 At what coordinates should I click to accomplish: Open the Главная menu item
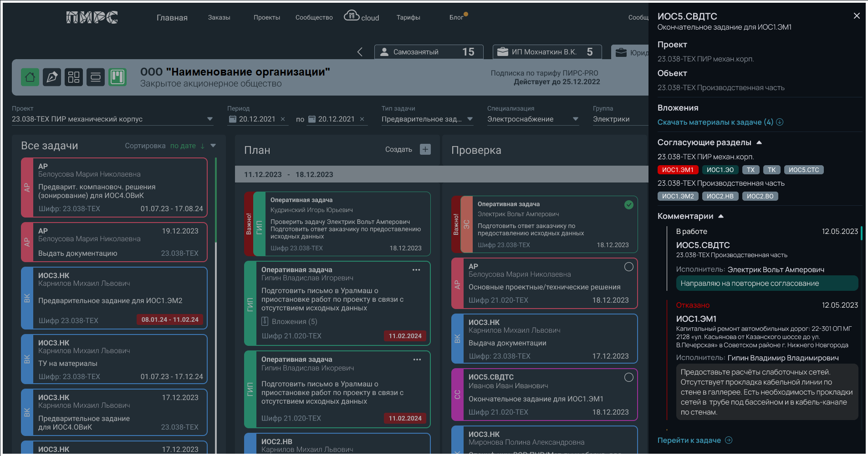click(x=172, y=18)
